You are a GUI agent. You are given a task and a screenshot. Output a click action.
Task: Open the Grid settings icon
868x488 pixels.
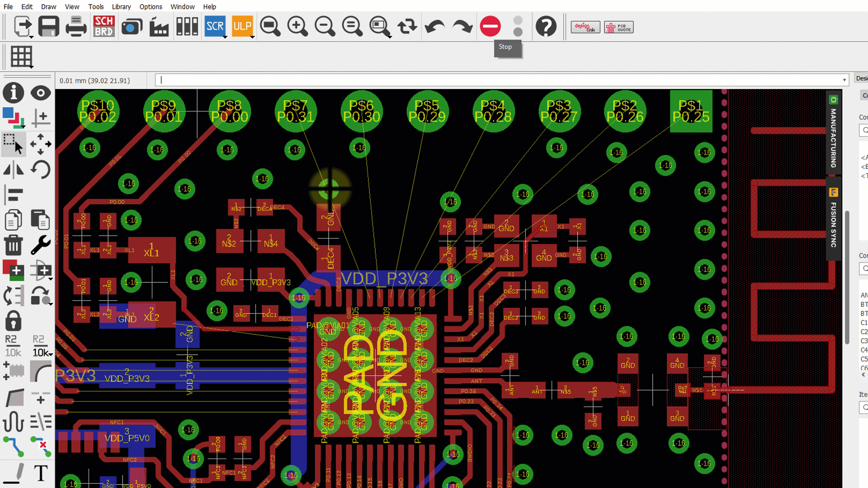point(21,56)
